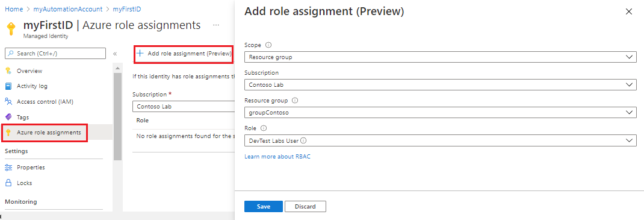Click the Azure role assignments key icon
The height and width of the screenshot is (220, 644).
[8, 133]
